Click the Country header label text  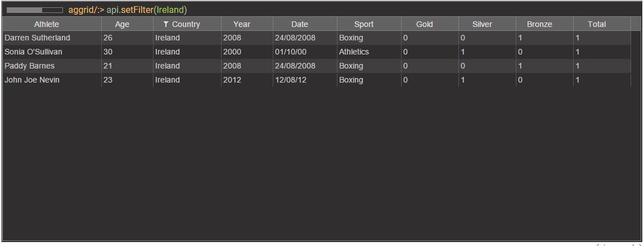(186, 24)
